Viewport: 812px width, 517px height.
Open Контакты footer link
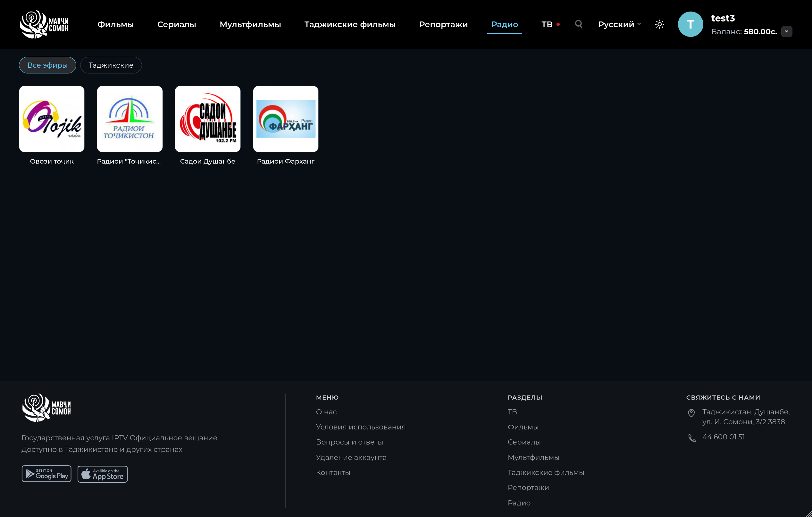coord(333,472)
